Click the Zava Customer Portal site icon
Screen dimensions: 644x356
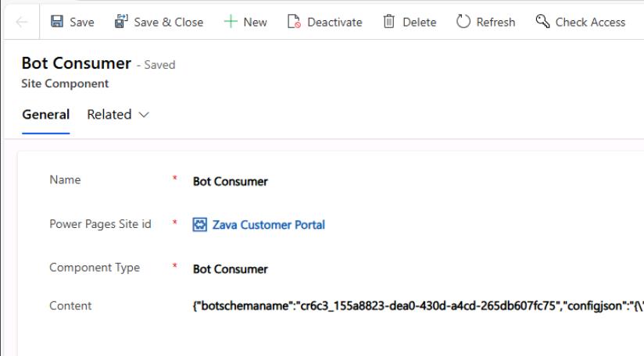199,225
